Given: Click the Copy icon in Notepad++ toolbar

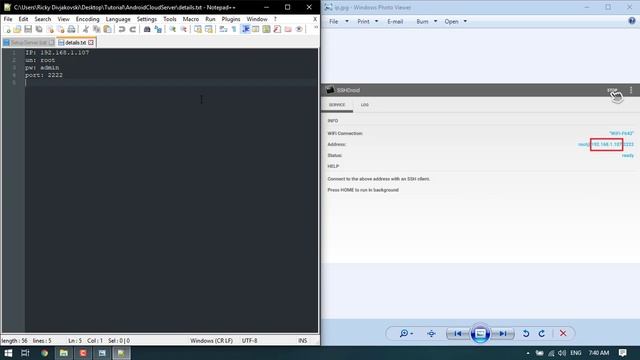Looking at the screenshot, I should tap(96, 29).
